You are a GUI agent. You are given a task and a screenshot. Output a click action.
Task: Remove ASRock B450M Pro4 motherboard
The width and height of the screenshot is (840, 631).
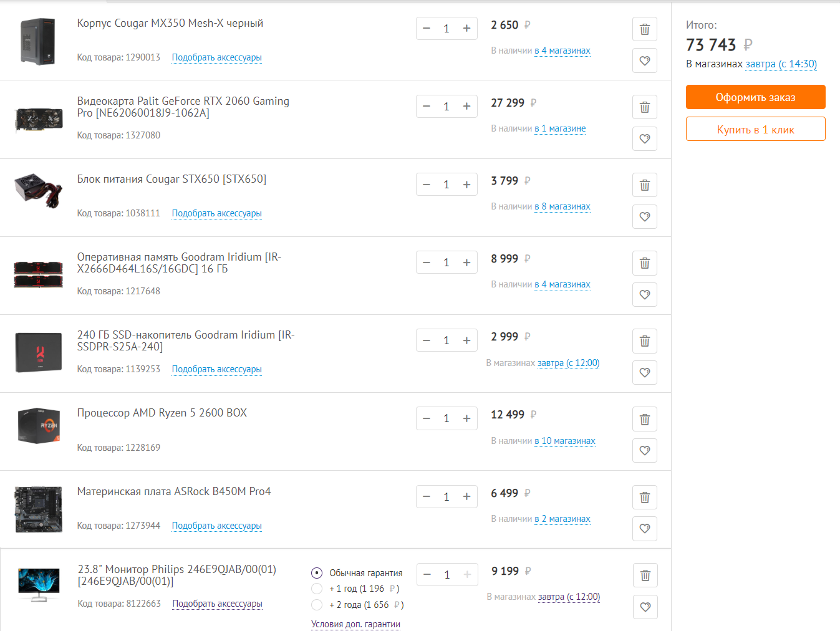(x=645, y=498)
